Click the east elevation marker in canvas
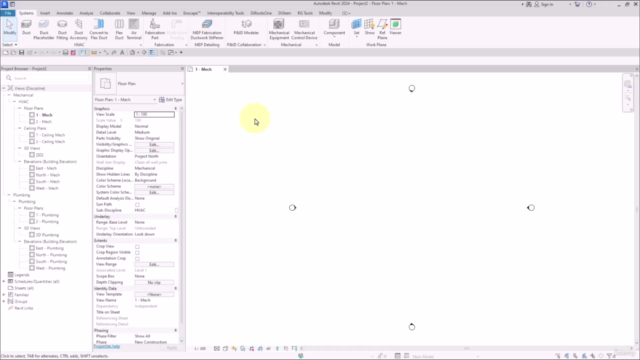 [531, 208]
